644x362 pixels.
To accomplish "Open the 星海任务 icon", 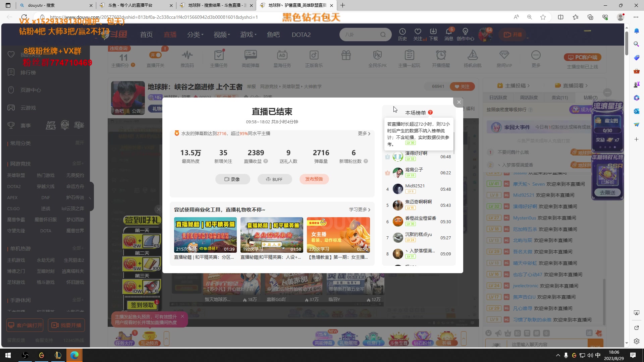I will pos(282,59).
